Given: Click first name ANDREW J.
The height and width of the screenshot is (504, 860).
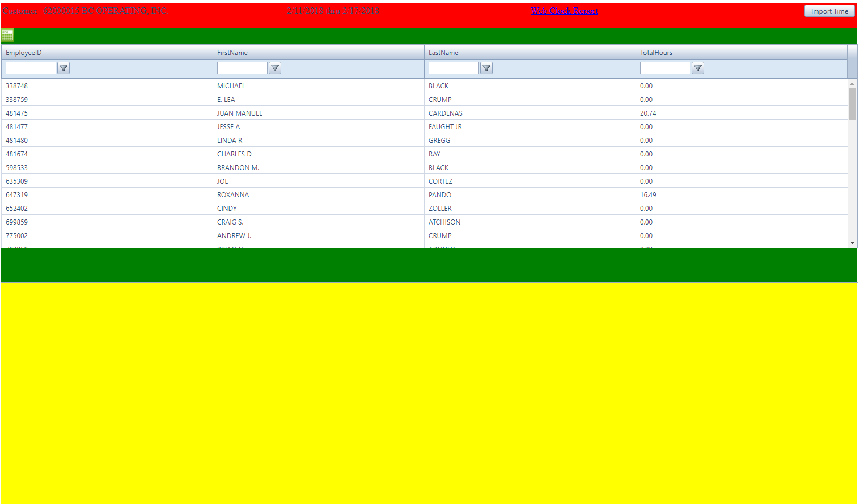Looking at the screenshot, I should tap(234, 236).
